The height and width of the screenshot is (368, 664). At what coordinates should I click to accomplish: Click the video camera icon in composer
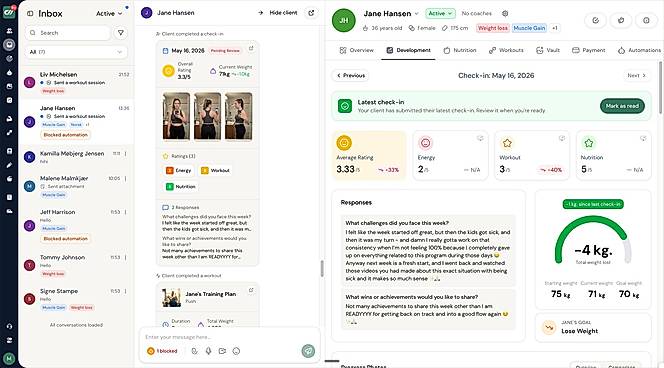pyautogui.click(x=222, y=351)
